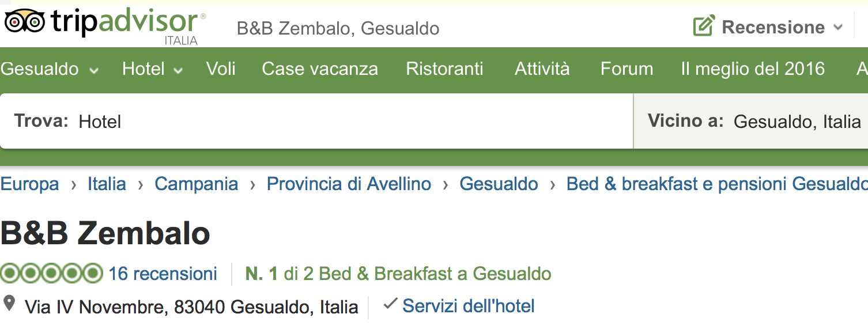
Task: Open the Voli menu item
Action: pos(221,69)
